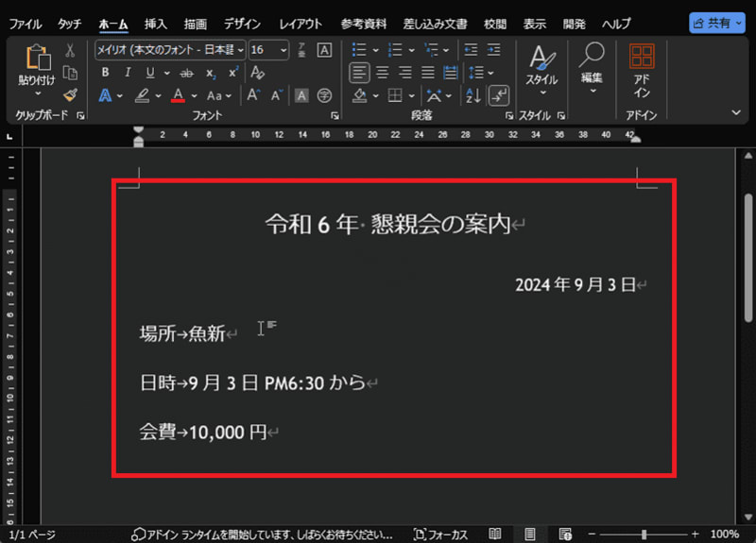This screenshot has height=543, width=756.
Task: Apply strikethrough formatting
Action: [x=187, y=73]
